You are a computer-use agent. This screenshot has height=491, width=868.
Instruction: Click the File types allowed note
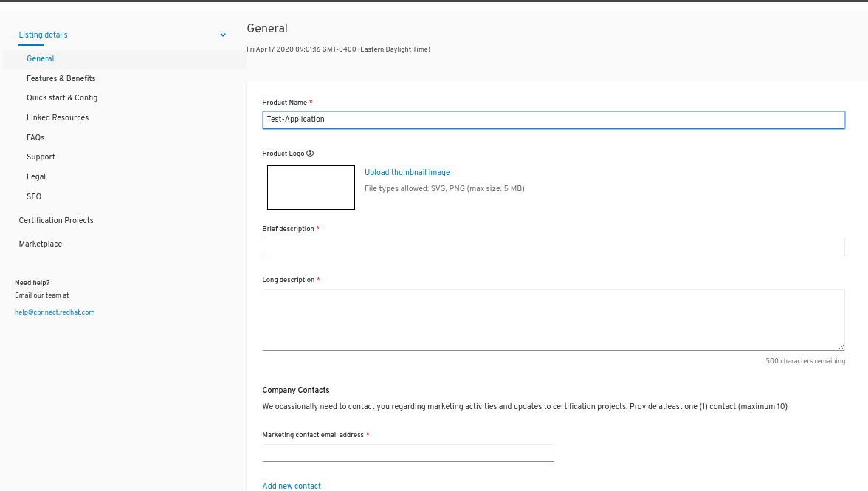tap(444, 189)
